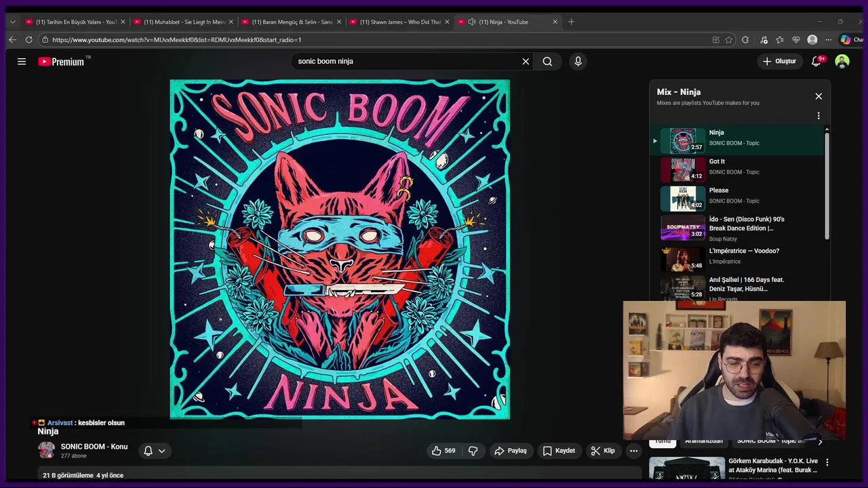868x488 pixels.
Task: Start voice search with the microphone
Action: click(x=578, y=62)
